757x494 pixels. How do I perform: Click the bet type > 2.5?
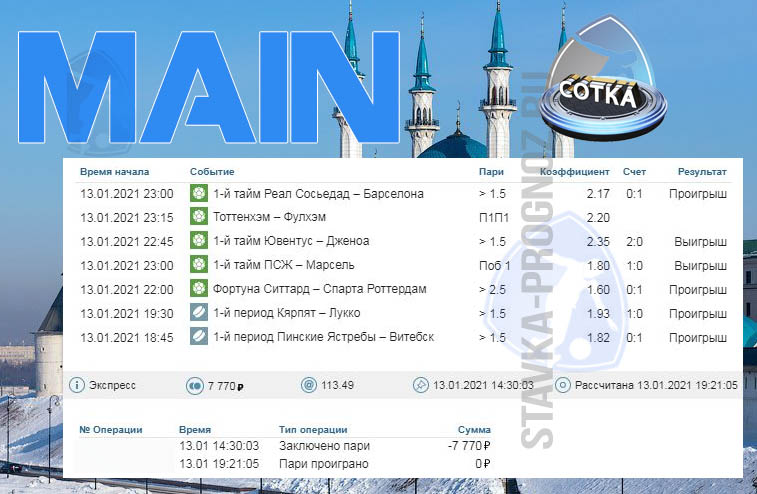[492, 290]
